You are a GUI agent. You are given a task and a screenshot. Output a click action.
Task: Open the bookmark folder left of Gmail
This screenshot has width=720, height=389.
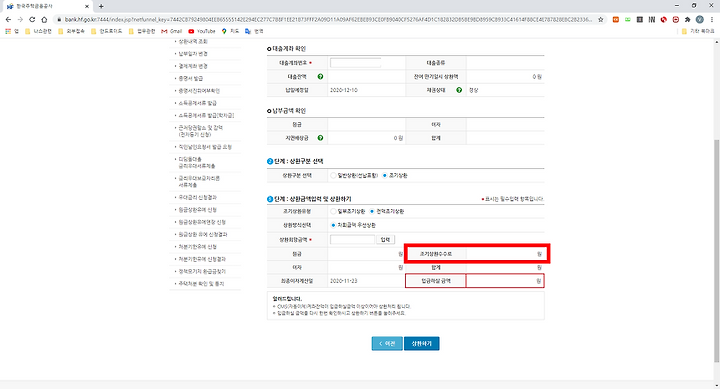pos(142,31)
